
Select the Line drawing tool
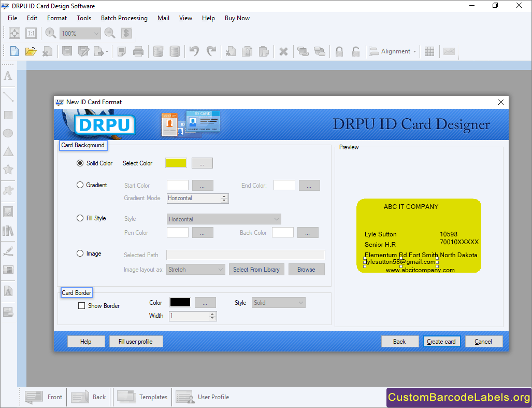(8, 97)
